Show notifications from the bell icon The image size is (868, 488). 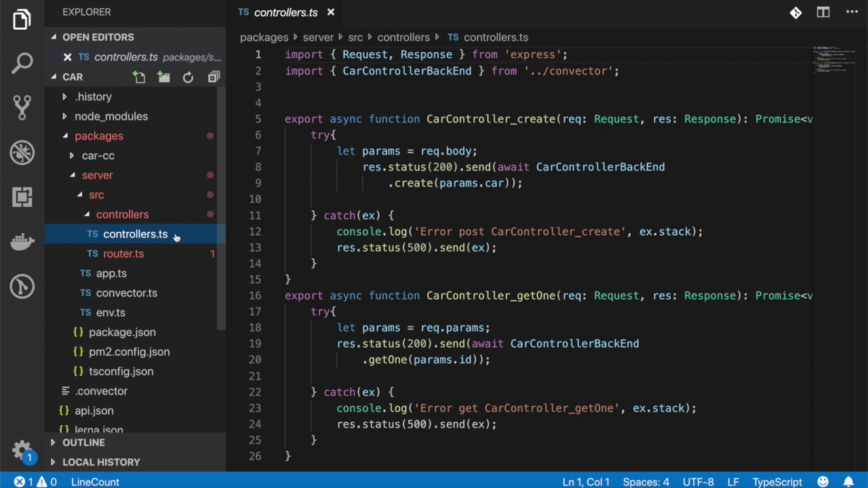pos(848,482)
